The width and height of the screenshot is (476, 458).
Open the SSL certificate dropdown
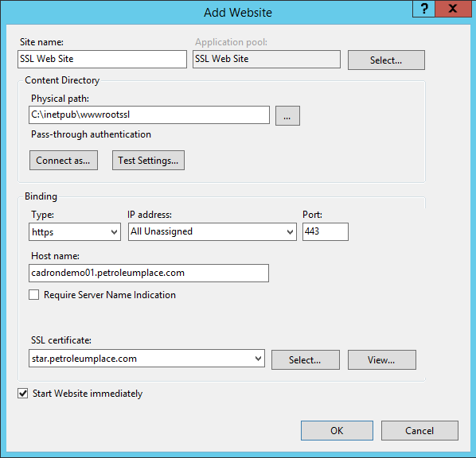pyautogui.click(x=146, y=359)
